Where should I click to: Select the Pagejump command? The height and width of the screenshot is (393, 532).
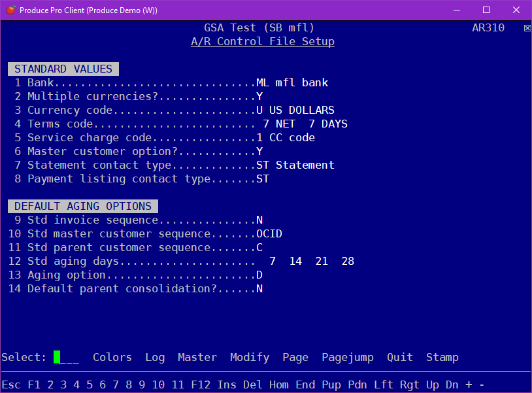(x=348, y=358)
